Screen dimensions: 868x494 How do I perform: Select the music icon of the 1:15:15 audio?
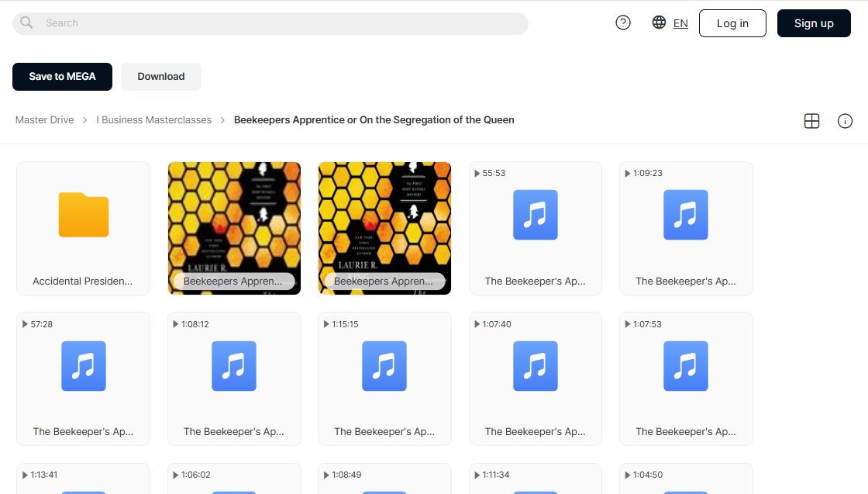[x=384, y=366]
